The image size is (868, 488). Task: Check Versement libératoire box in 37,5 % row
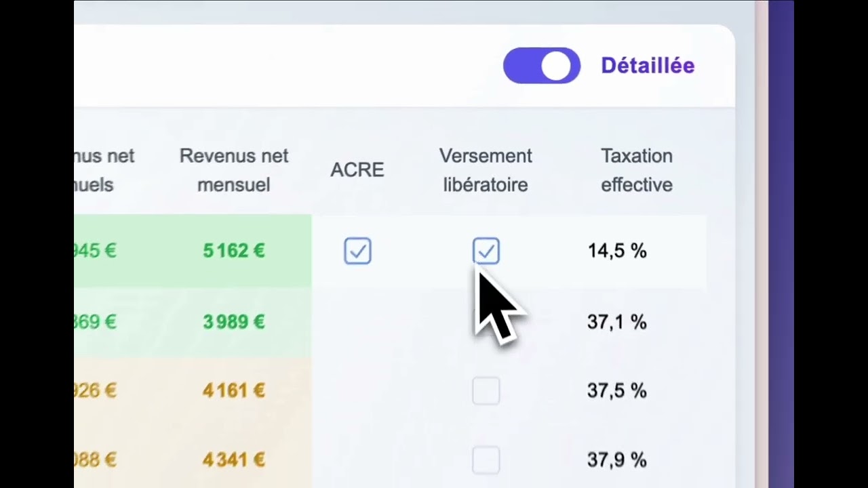[x=486, y=391]
